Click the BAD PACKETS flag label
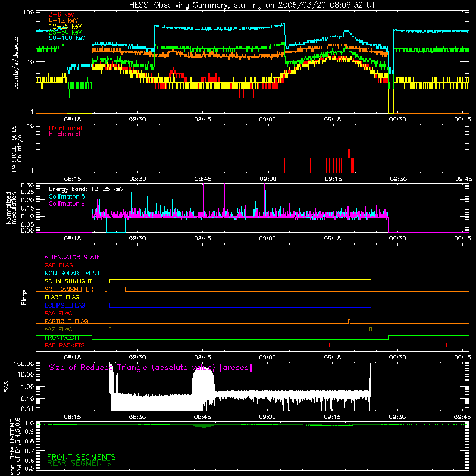Image resolution: width=476 pixels, height=476 pixels. [x=65, y=345]
